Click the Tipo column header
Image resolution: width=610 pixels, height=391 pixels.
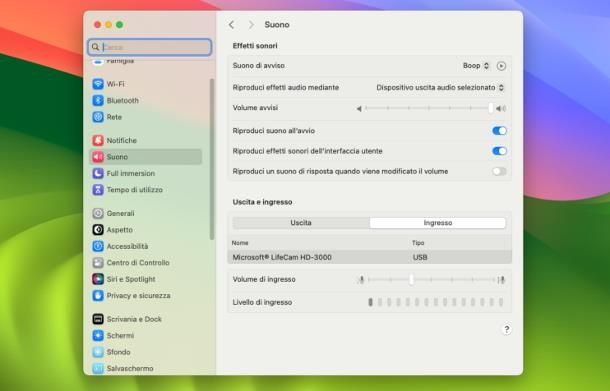[418, 243]
